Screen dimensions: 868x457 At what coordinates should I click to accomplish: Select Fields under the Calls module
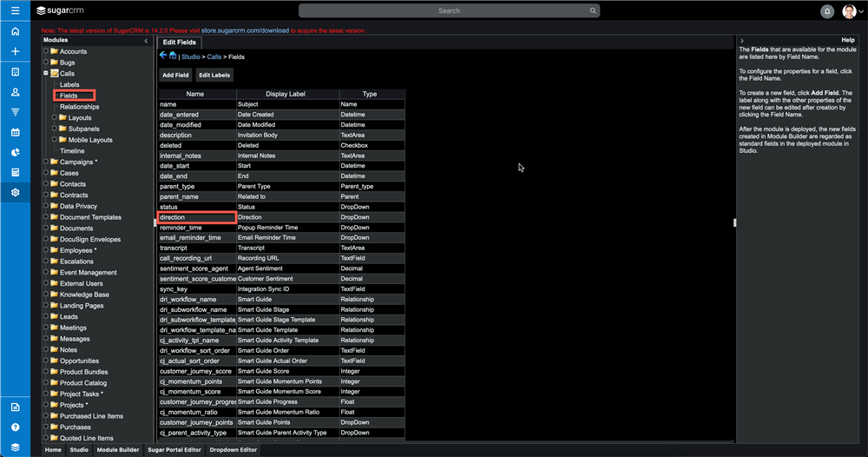tap(69, 96)
